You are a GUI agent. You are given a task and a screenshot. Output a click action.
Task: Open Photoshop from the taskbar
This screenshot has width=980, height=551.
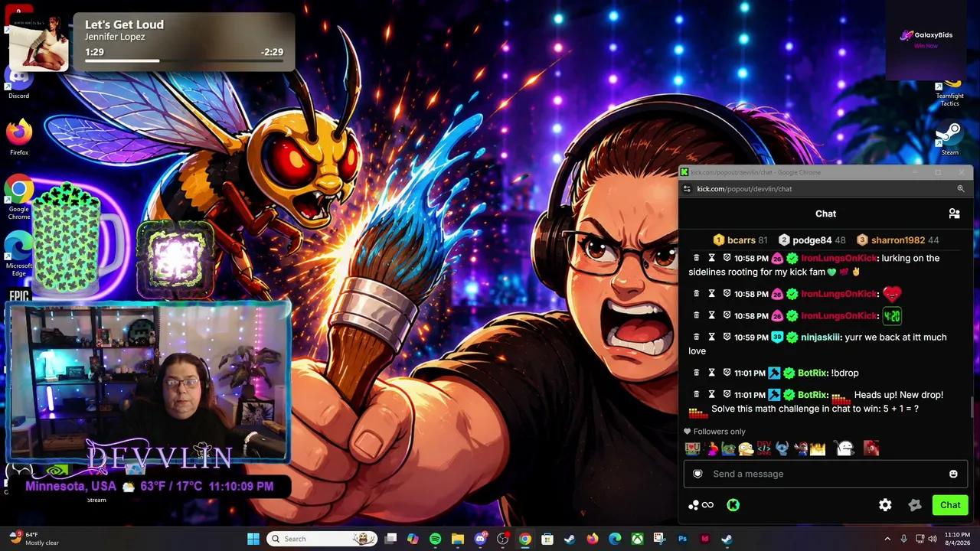(x=682, y=539)
